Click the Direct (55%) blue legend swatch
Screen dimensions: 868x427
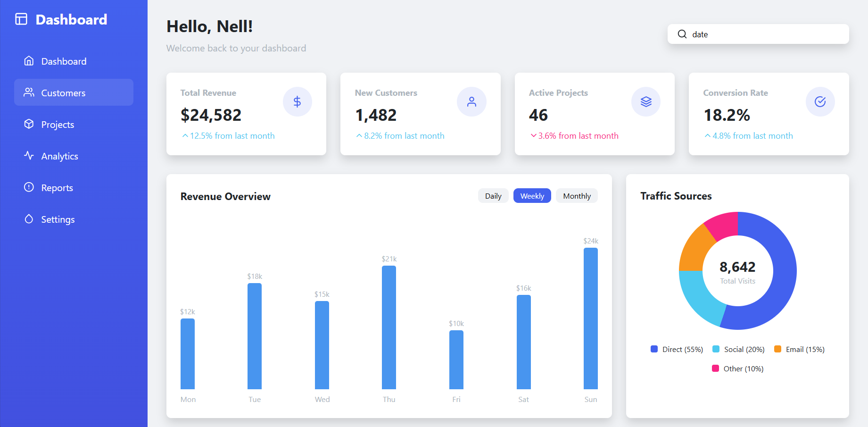tap(654, 349)
